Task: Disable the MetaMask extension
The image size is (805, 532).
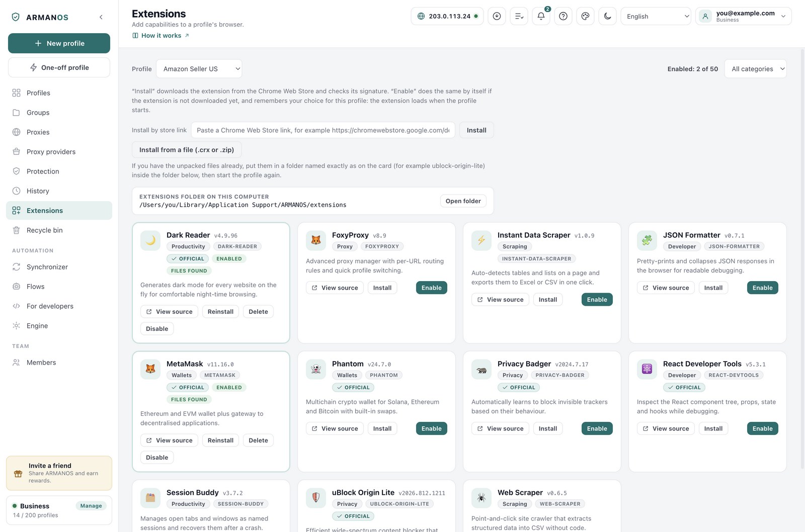Action: (157, 458)
